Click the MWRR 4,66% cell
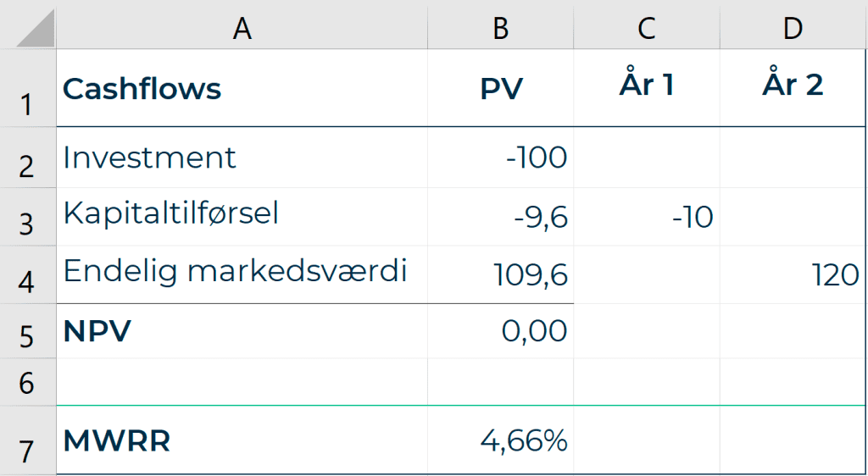Viewport: 868px width, 476px height. 500,440
